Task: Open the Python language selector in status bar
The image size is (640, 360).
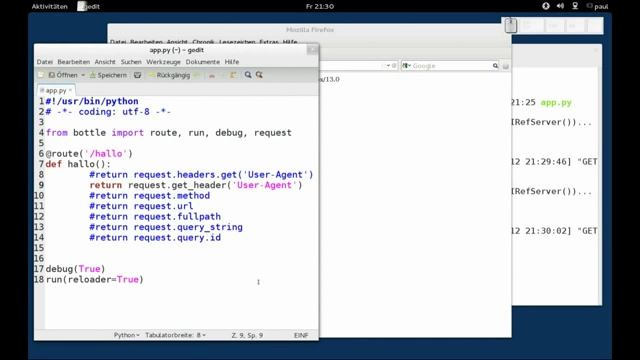Action: pos(127,335)
